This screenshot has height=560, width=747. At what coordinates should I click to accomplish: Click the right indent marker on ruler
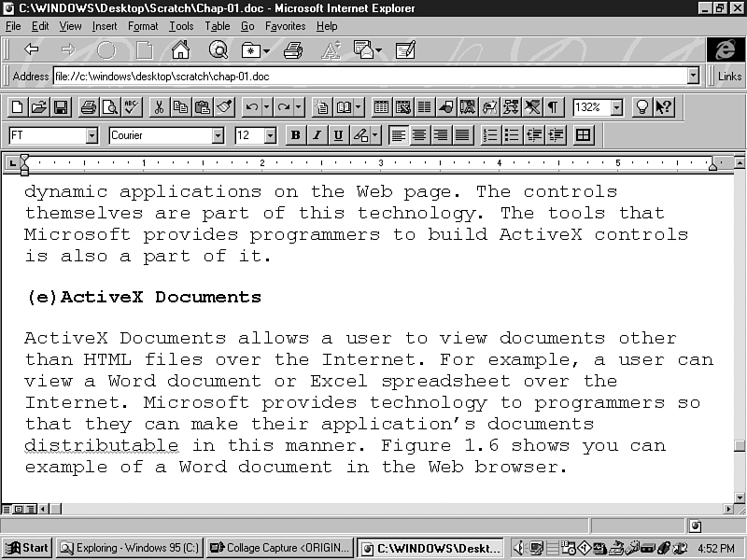pyautogui.click(x=712, y=165)
